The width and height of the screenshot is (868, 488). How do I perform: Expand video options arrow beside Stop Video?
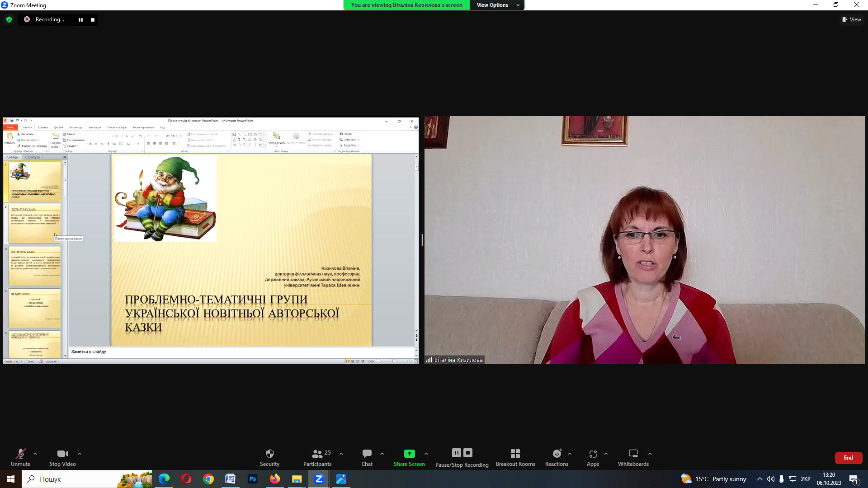(x=80, y=454)
